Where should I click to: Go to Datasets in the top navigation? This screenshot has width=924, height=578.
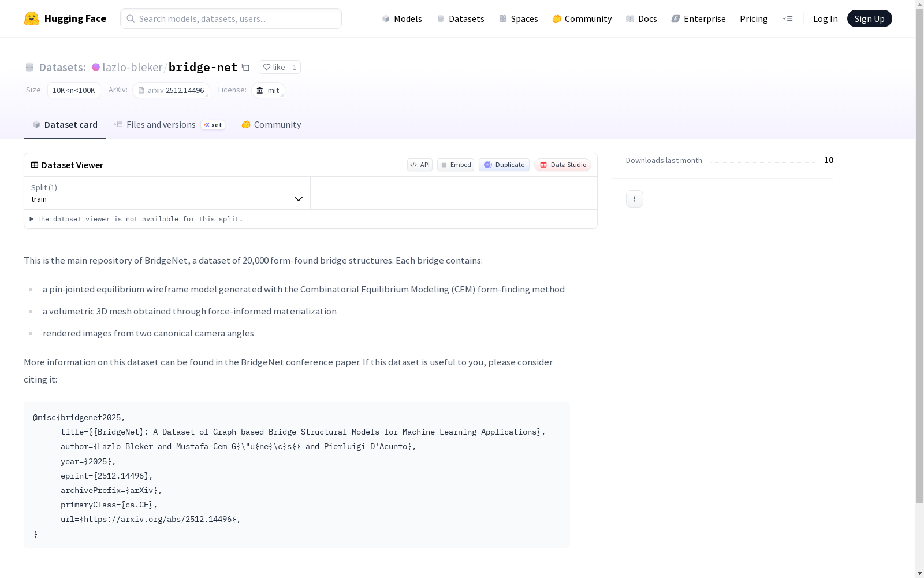(460, 18)
